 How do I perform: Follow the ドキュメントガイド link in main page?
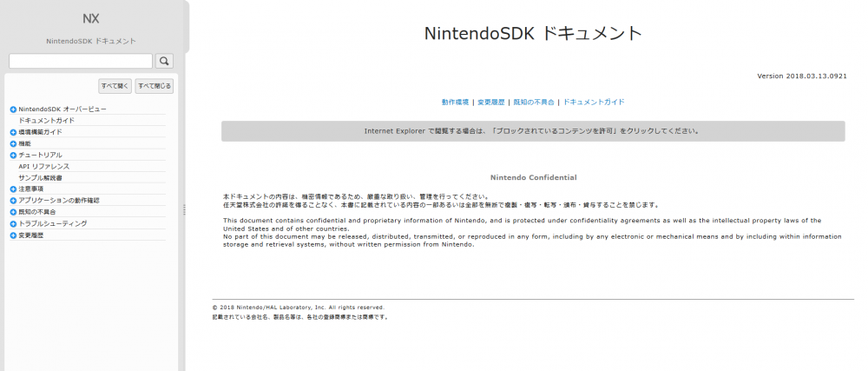(594, 102)
